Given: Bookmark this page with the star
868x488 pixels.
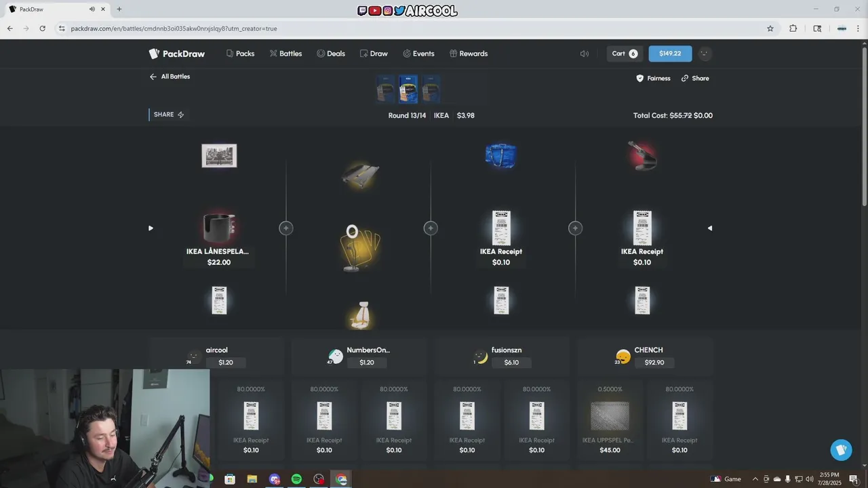Looking at the screenshot, I should tap(770, 28).
